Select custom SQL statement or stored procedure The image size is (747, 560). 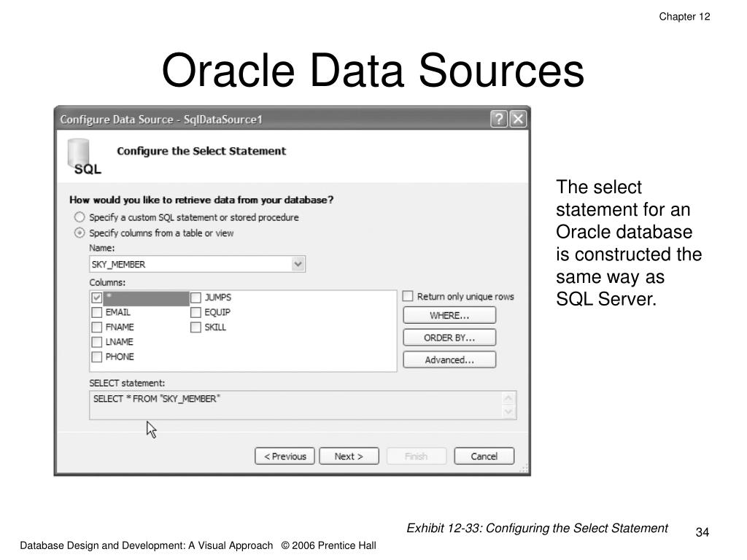pos(80,217)
